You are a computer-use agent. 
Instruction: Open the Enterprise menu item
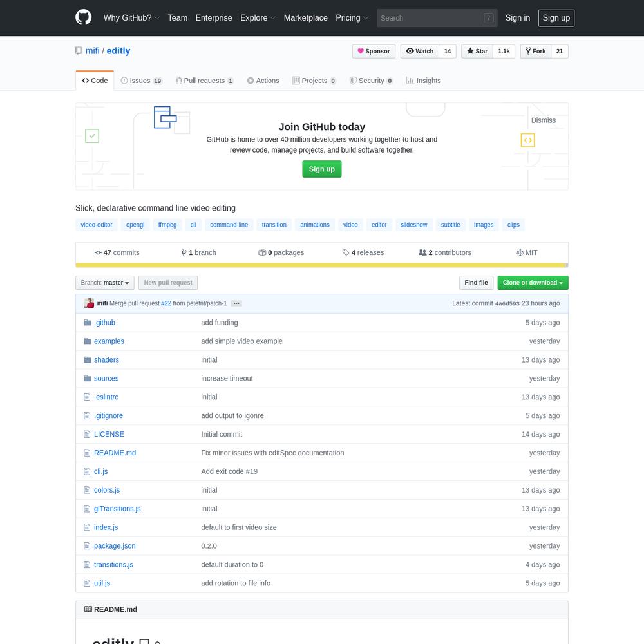(x=214, y=18)
